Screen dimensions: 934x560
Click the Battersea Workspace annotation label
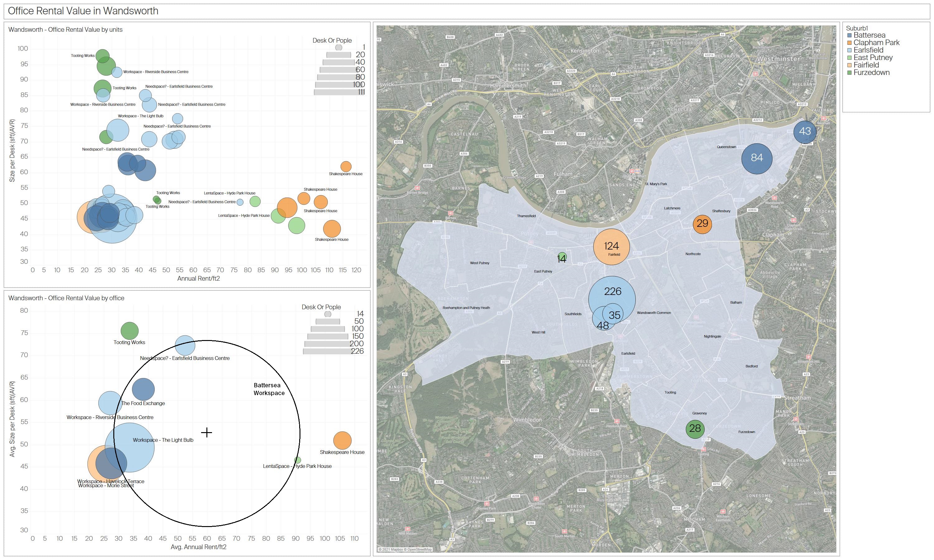click(269, 389)
